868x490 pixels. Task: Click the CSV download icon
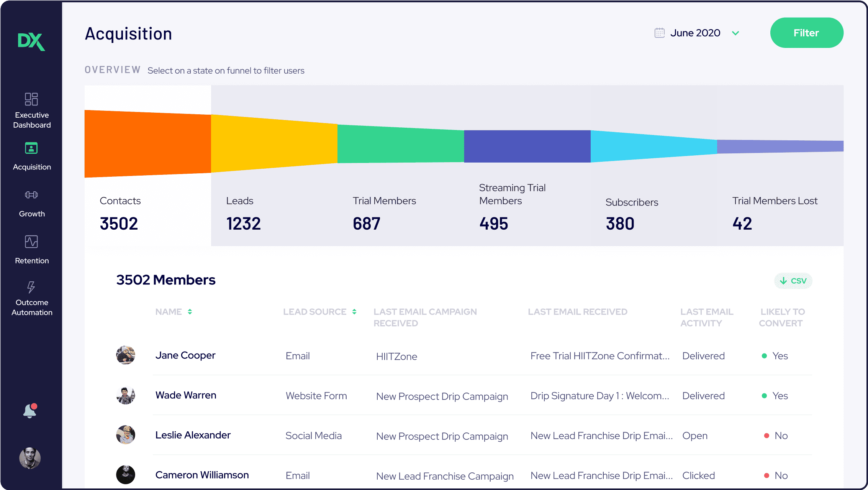(x=793, y=281)
